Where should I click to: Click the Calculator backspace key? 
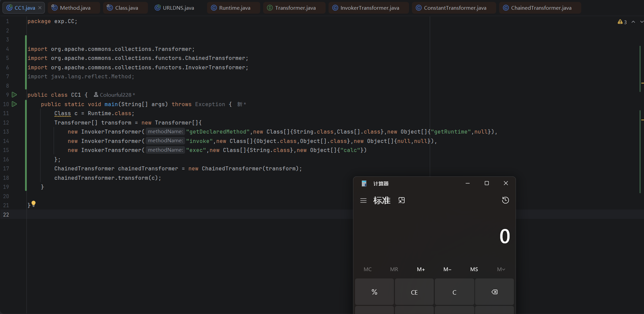pos(494,292)
